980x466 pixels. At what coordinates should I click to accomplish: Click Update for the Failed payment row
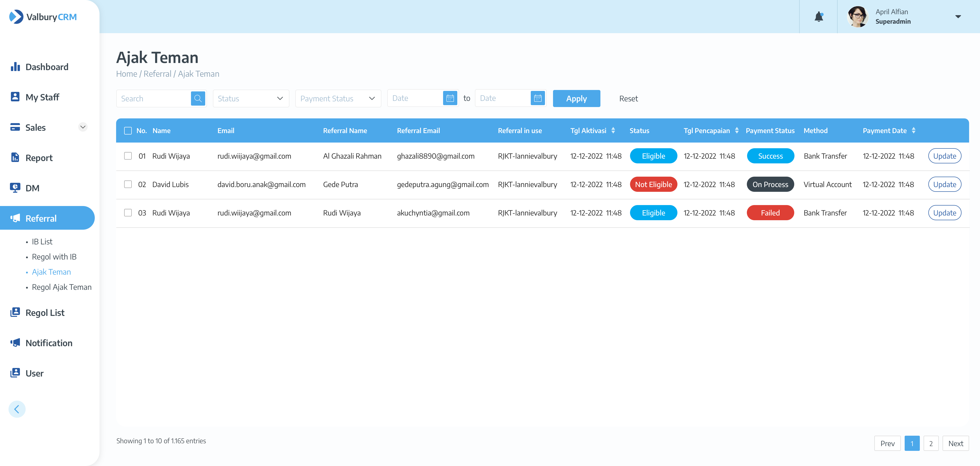click(944, 213)
